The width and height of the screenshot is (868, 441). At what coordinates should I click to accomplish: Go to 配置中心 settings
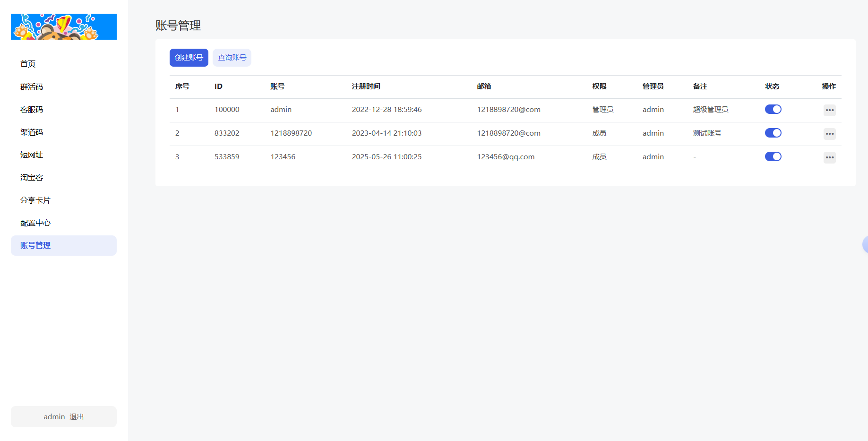coord(35,223)
